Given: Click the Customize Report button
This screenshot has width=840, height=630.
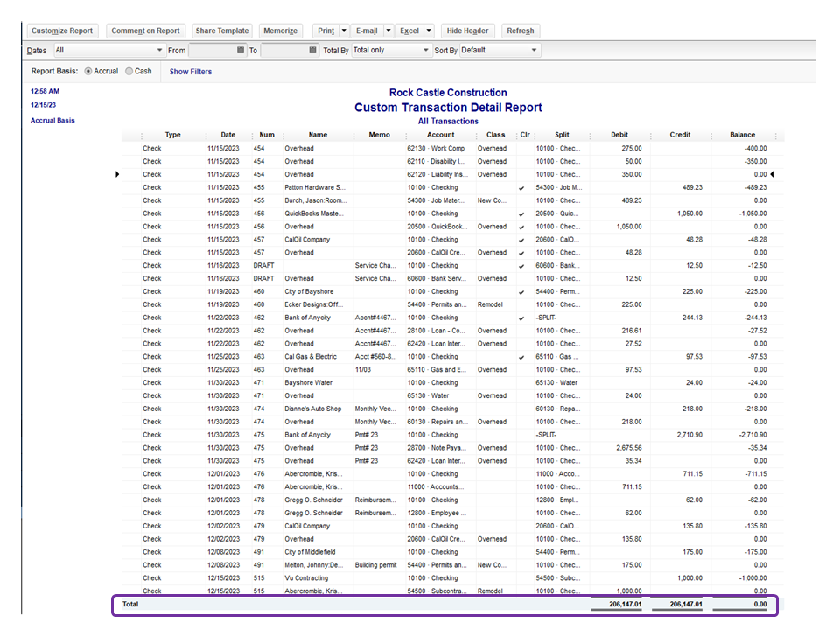Looking at the screenshot, I should 62,31.
